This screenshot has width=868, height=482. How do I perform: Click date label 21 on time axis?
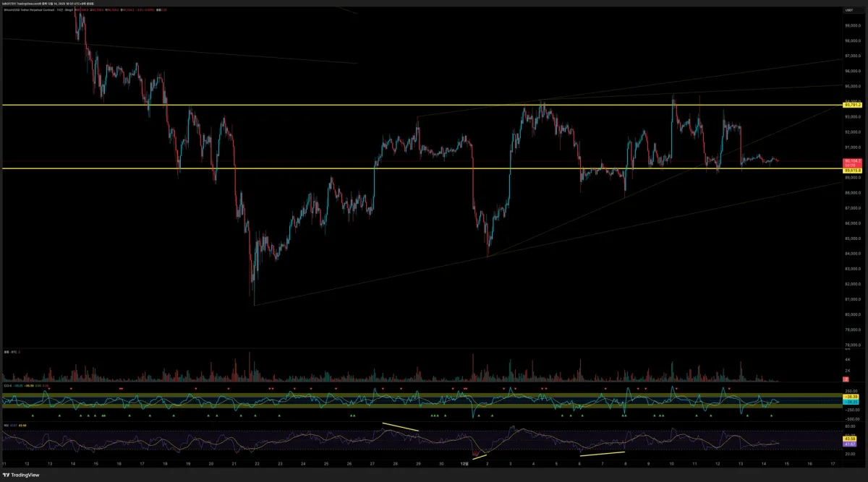click(234, 462)
